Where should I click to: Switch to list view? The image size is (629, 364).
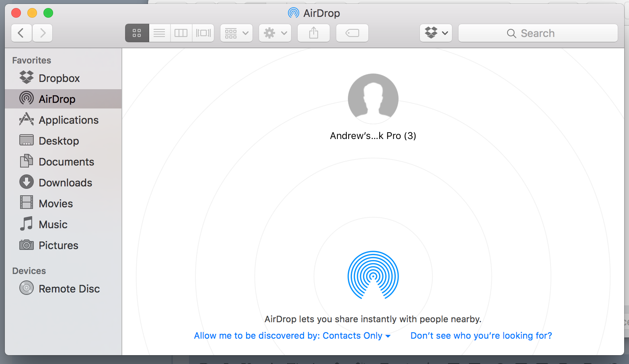pos(160,33)
